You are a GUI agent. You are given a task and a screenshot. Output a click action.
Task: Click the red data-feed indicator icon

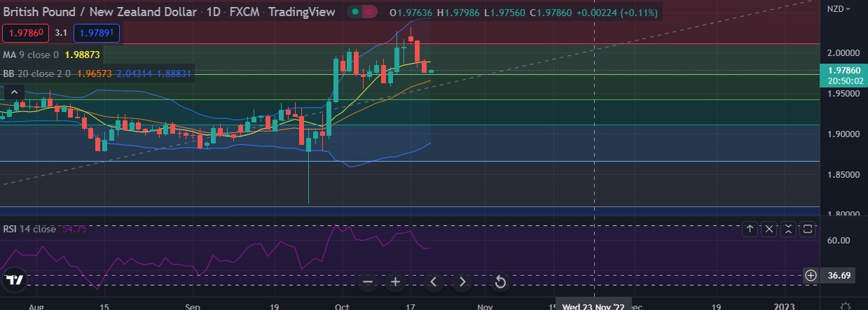(371, 12)
